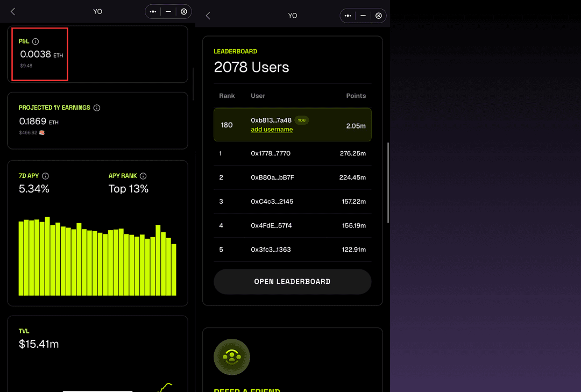This screenshot has width=581, height=392.
Task: Select rank 5 user 0x3fc3...1363 row
Action: tap(292, 250)
